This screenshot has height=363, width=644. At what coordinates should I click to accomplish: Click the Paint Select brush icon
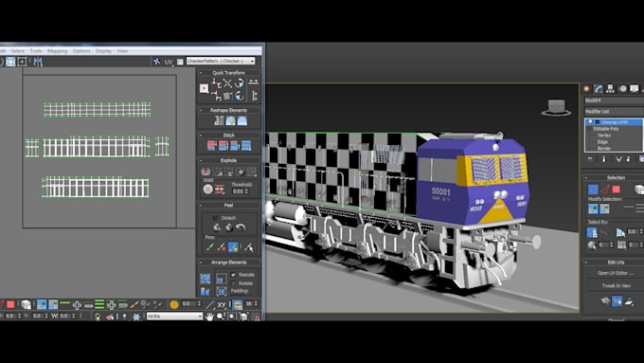click(x=134, y=304)
